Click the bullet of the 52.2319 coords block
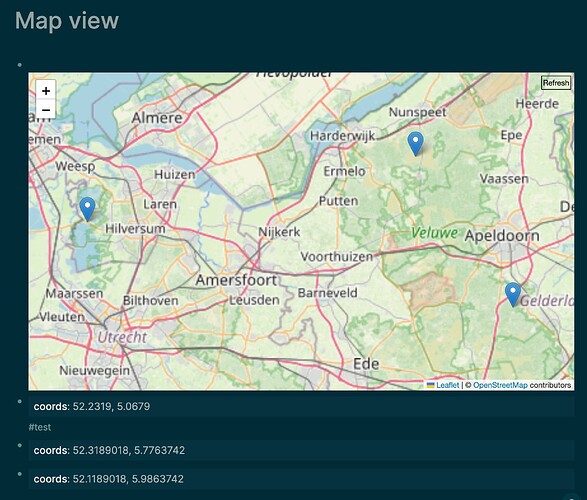The height and width of the screenshot is (500, 587). click(19, 402)
